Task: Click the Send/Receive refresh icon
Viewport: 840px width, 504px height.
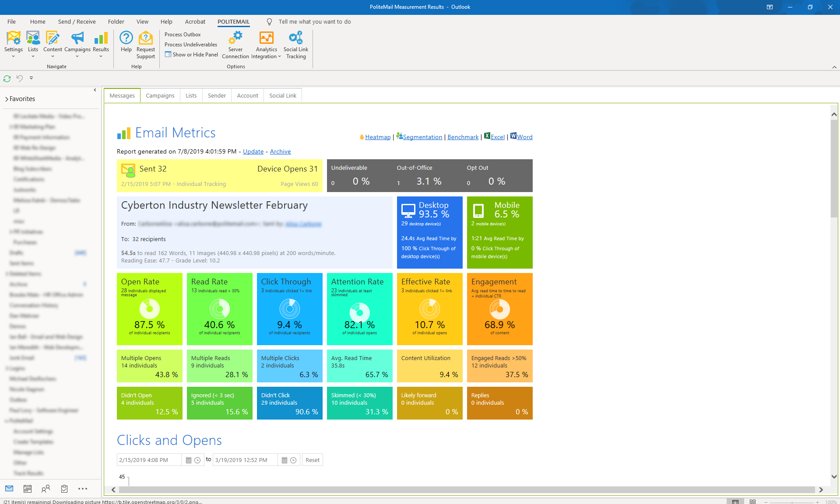Action: pyautogui.click(x=7, y=78)
